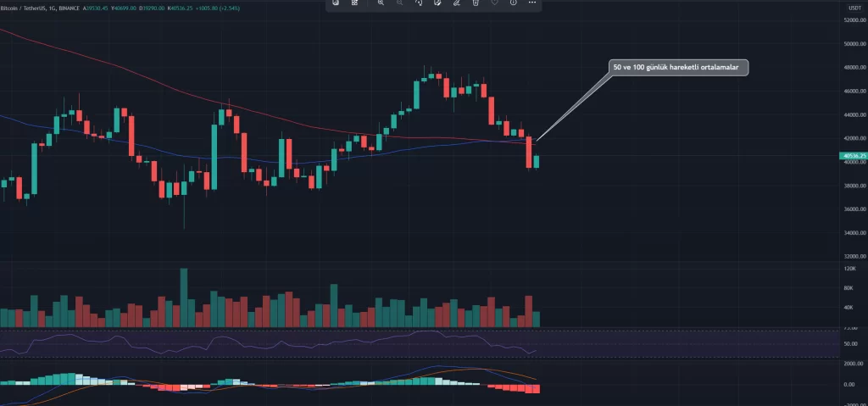Select the '50 ve 100 günlük hareketli ortalamalar' callout

point(678,68)
